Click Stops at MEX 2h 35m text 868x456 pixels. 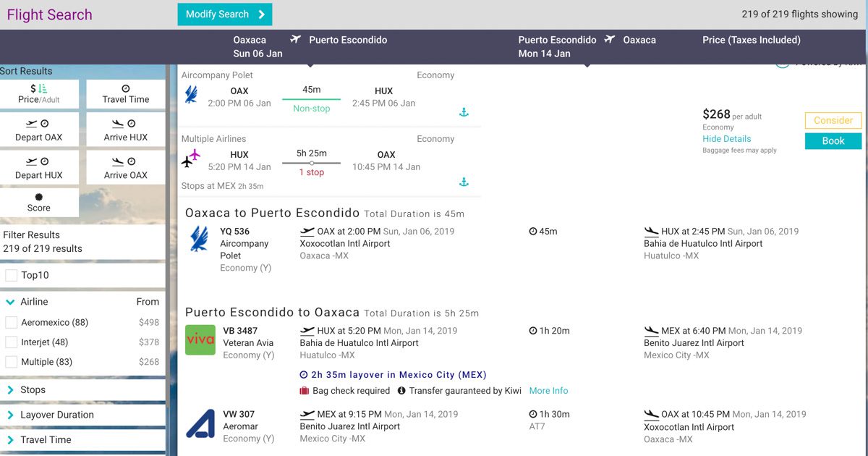[223, 186]
